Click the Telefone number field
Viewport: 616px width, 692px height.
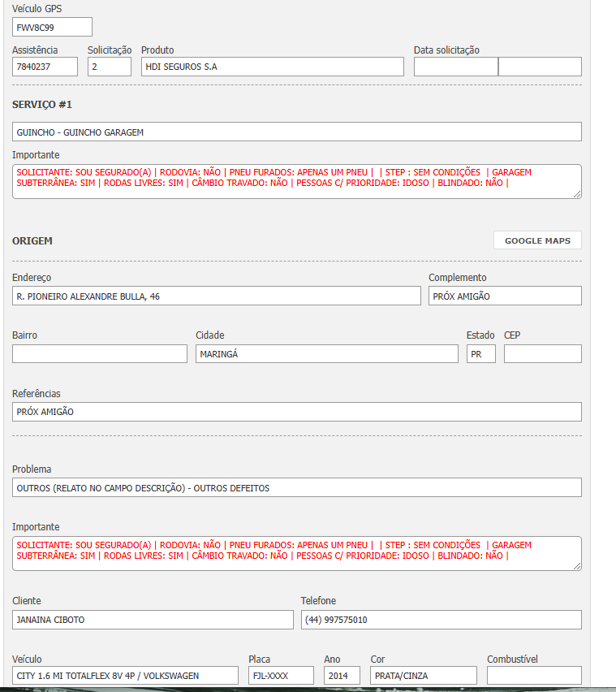click(441, 620)
